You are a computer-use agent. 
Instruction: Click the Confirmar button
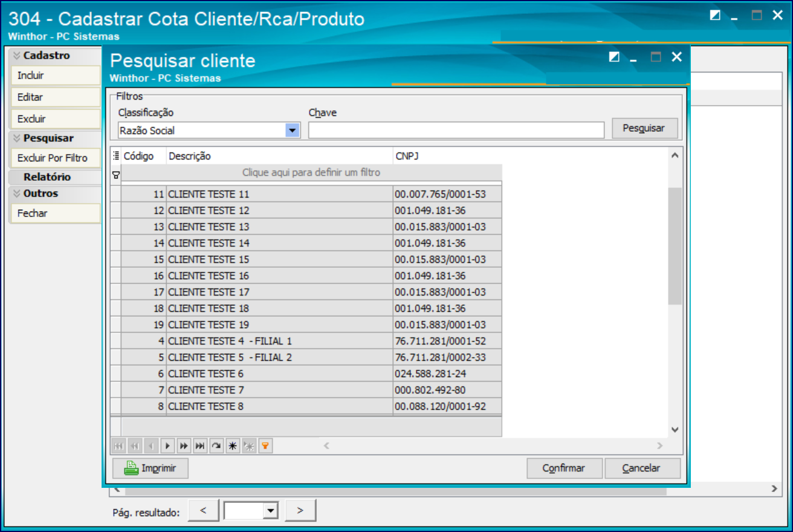[564, 469]
